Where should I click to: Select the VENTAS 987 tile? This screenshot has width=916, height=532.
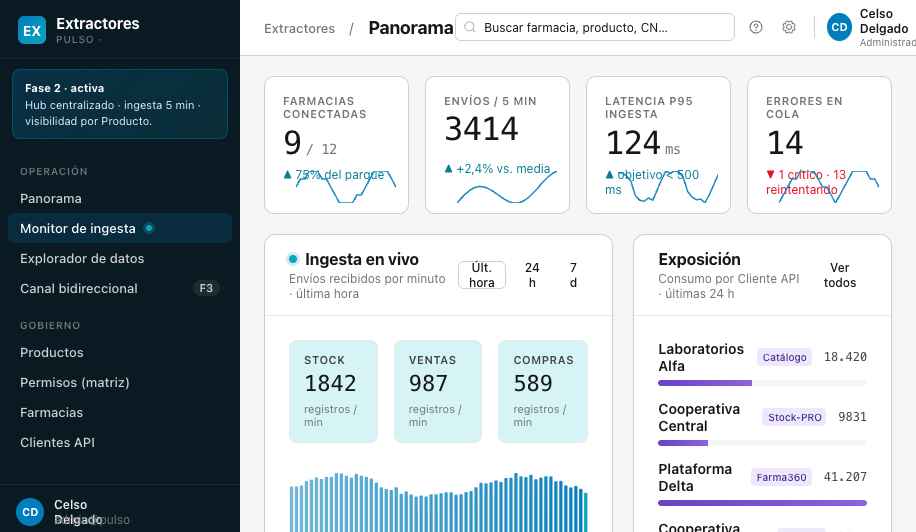(x=438, y=391)
